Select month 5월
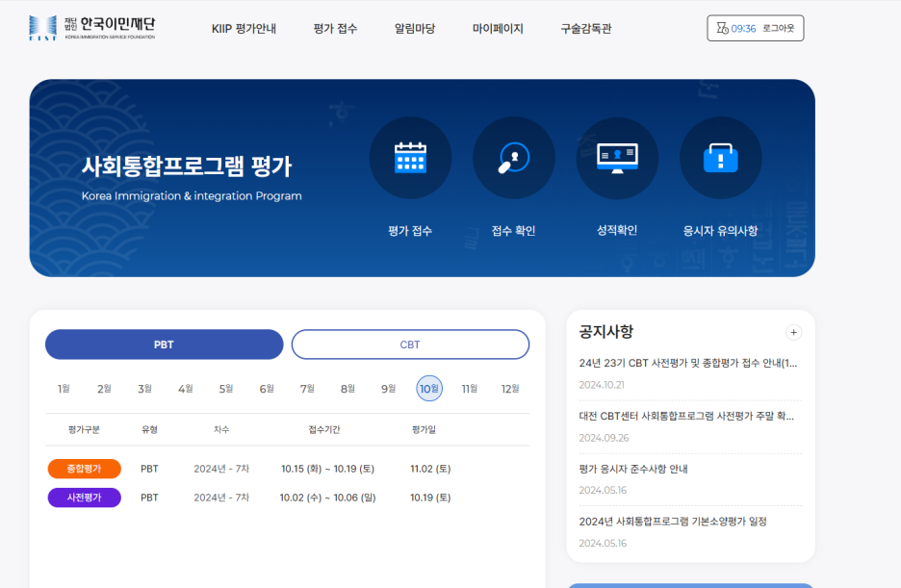This screenshot has height=588, width=901. coord(226,389)
